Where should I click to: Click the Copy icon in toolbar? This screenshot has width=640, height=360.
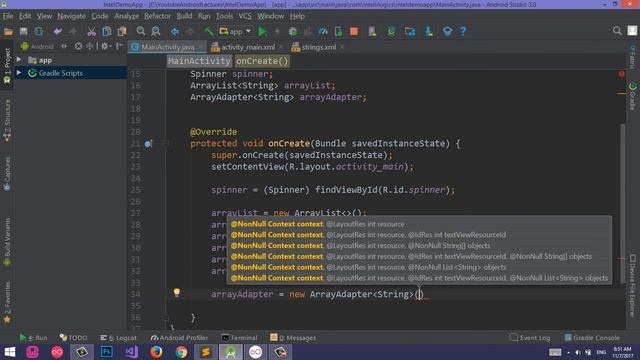point(107,31)
